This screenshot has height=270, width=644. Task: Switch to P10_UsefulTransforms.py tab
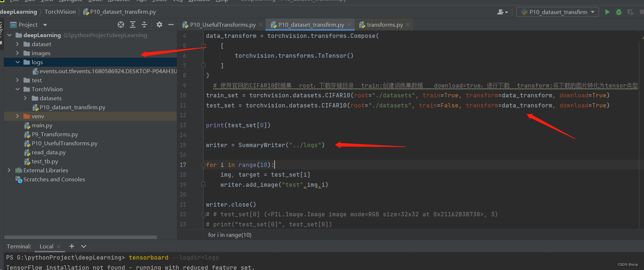[x=223, y=25]
